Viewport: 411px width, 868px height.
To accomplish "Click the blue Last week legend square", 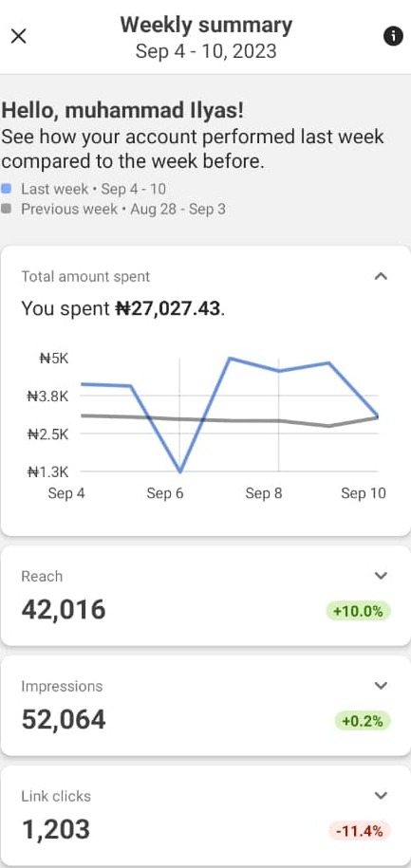I will pos(7,189).
